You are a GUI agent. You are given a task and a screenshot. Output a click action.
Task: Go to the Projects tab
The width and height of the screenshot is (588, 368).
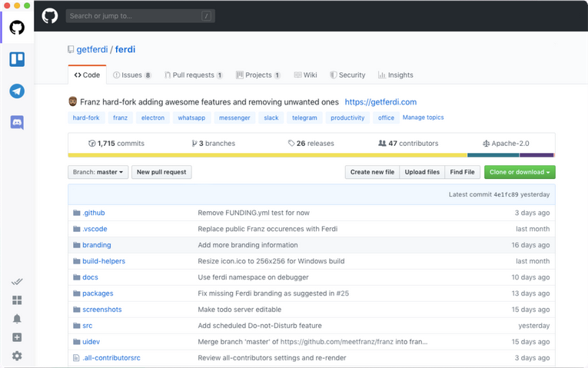(x=258, y=75)
